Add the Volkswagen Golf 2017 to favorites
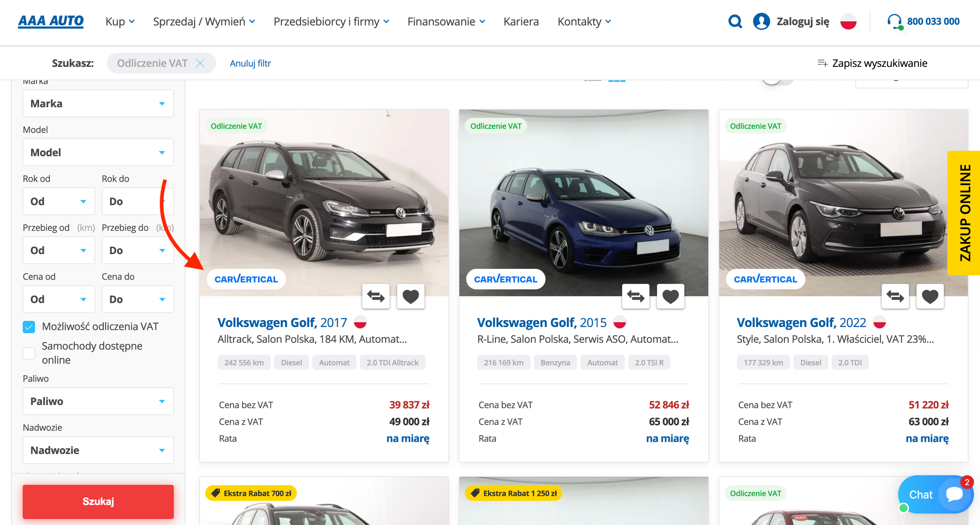980x525 pixels. (x=410, y=296)
